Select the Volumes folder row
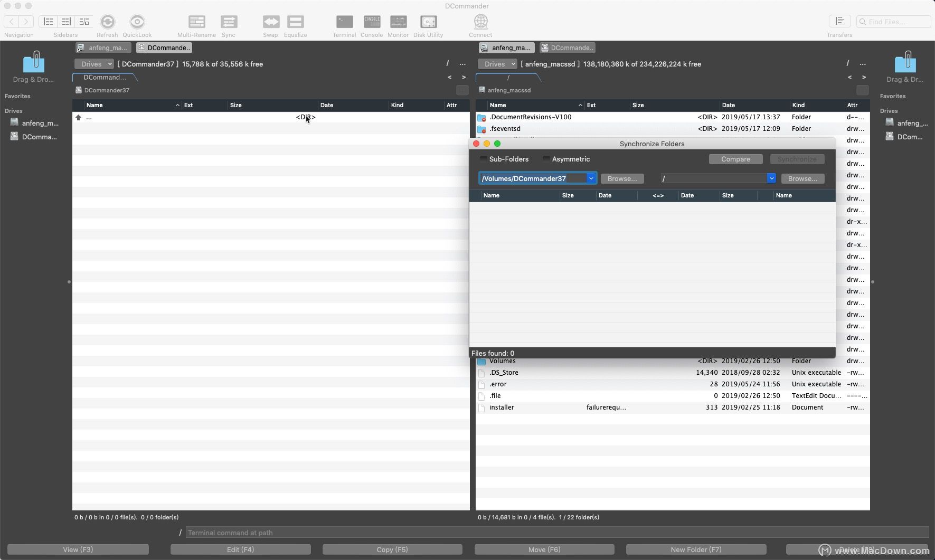 [x=673, y=361]
